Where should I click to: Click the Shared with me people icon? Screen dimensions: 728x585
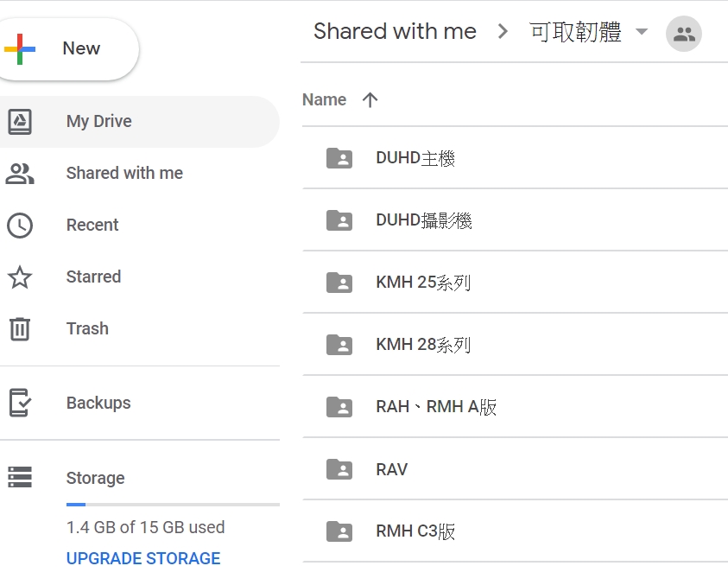click(20, 174)
